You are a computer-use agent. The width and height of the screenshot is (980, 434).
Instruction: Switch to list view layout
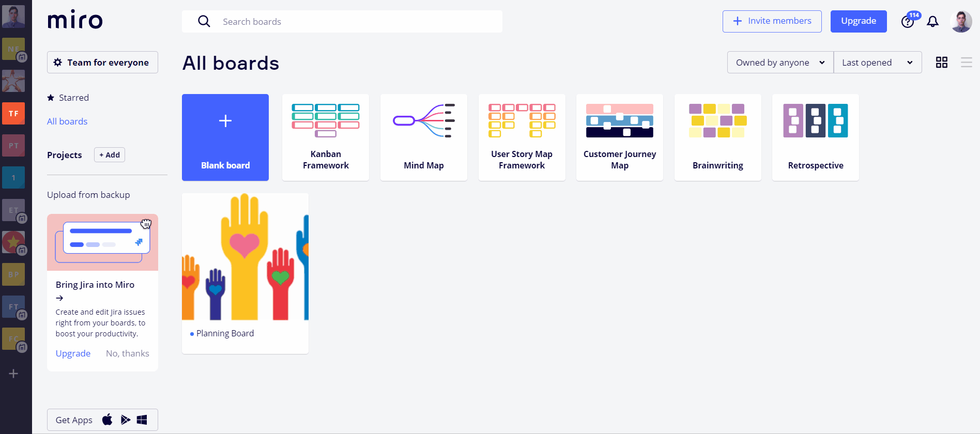(x=966, y=63)
